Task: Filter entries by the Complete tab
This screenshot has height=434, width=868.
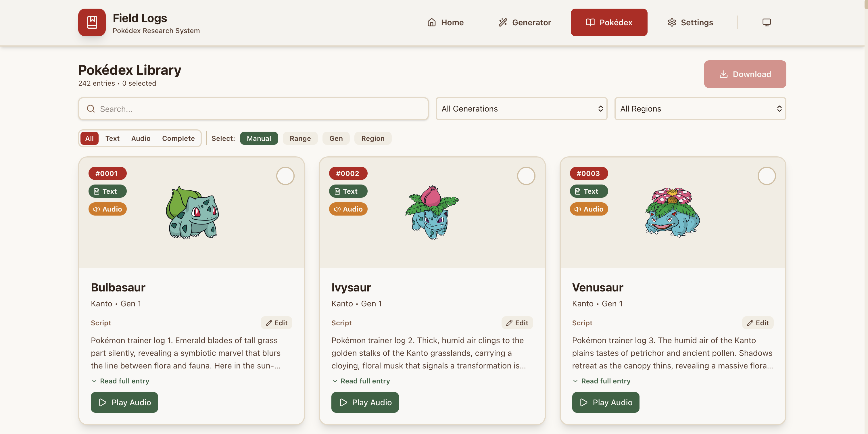Action: pos(178,138)
